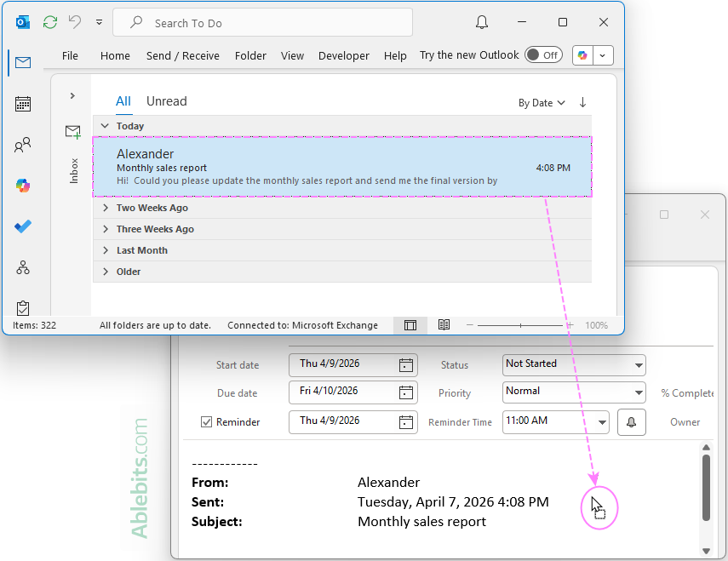Open the Priority dropdown set to Normal
The width and height of the screenshot is (728, 561).
(x=641, y=392)
